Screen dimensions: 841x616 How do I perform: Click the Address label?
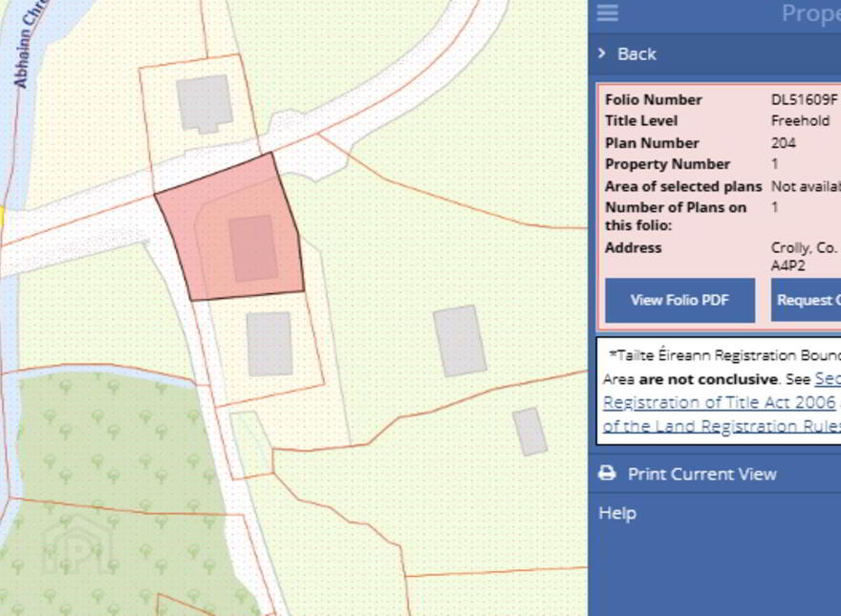[633, 247]
